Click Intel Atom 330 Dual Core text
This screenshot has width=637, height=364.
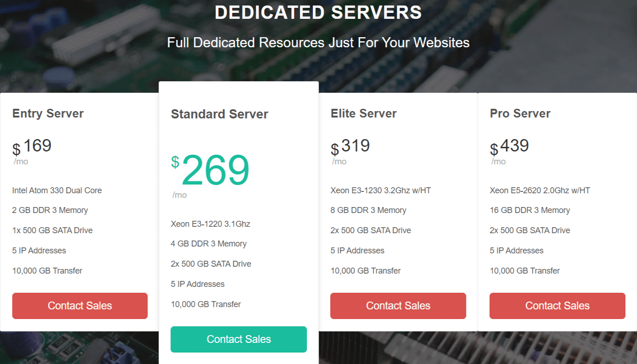(57, 190)
